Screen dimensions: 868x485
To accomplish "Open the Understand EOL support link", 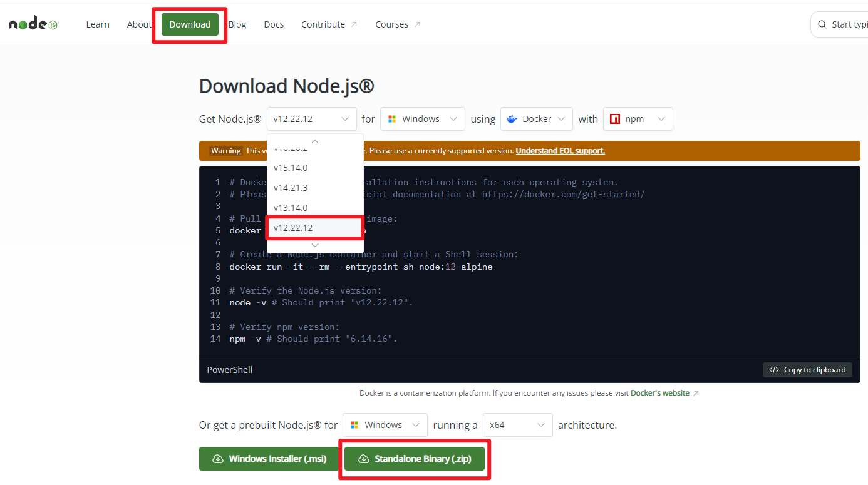I will [561, 151].
